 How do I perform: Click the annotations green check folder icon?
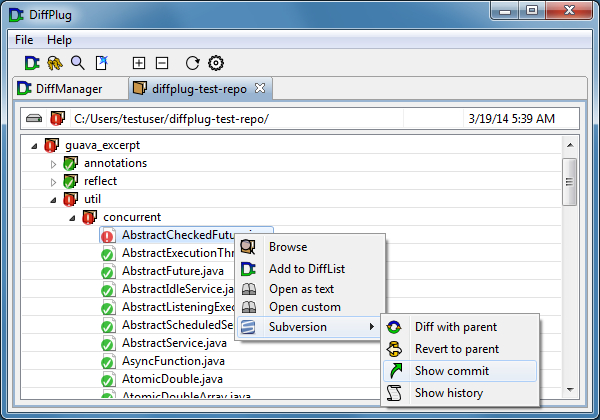(x=70, y=163)
